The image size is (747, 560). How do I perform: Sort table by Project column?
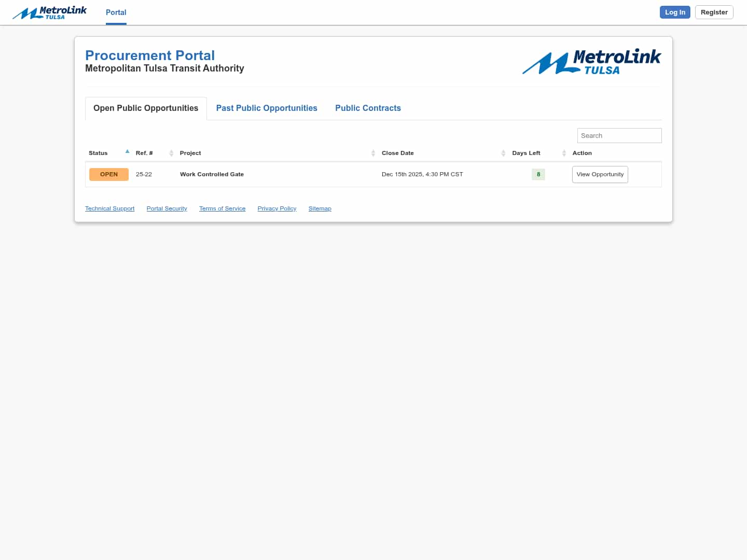click(x=278, y=153)
